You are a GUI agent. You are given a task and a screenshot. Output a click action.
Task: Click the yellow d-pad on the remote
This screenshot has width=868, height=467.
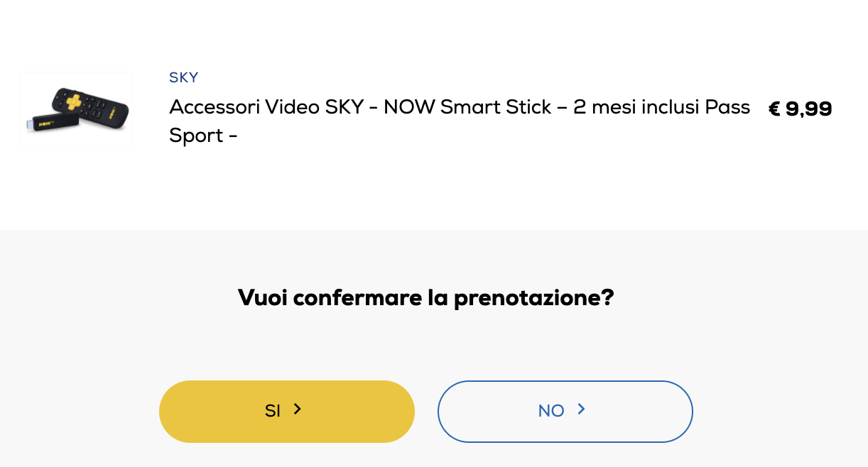point(74,102)
